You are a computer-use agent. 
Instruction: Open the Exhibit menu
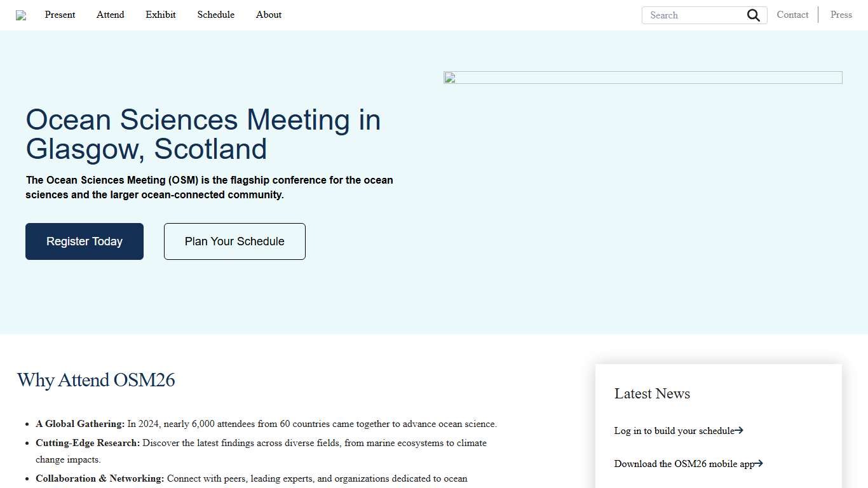[160, 15]
